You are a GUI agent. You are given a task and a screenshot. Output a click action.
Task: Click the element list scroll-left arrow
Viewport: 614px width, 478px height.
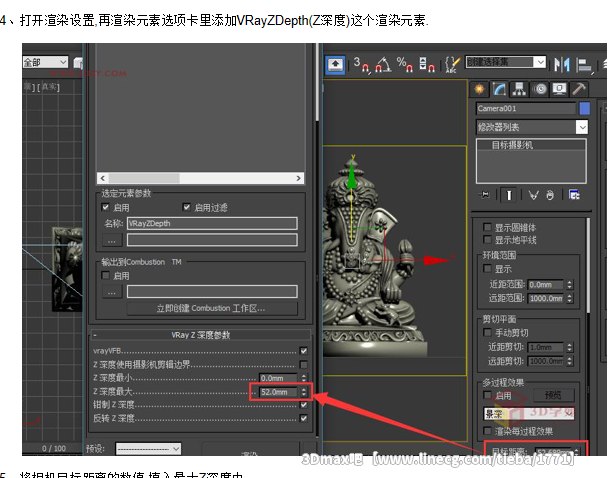(x=103, y=179)
